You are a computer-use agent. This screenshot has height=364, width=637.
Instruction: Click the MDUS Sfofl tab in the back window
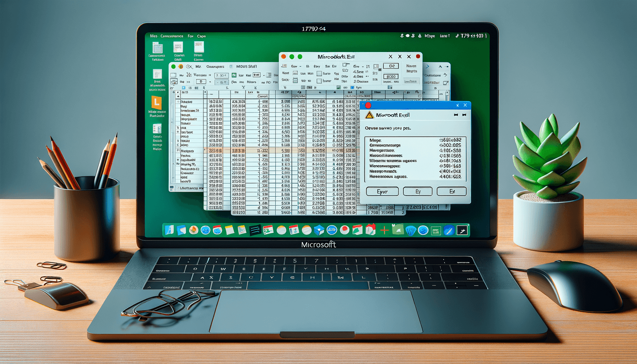[x=246, y=67]
